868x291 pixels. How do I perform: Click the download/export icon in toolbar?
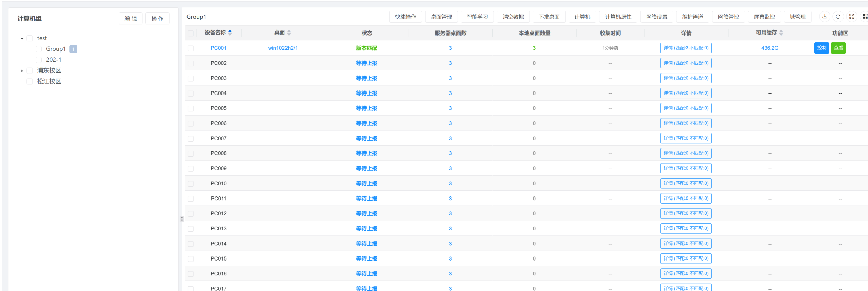pos(825,17)
